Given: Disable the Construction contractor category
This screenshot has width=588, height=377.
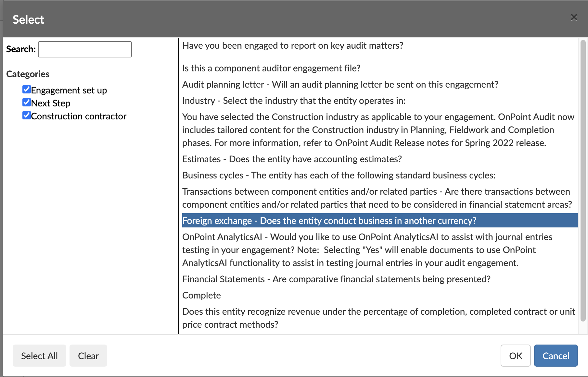Looking at the screenshot, I should (x=27, y=115).
